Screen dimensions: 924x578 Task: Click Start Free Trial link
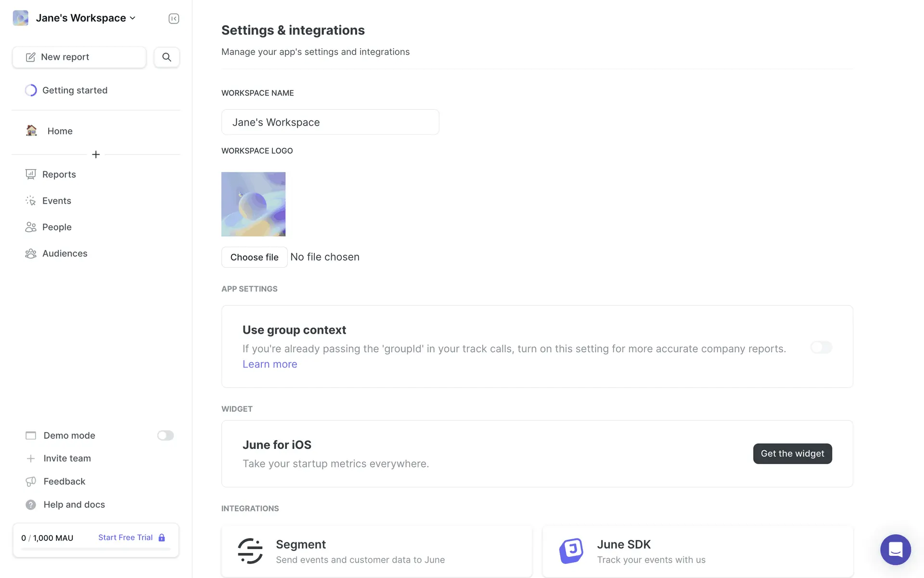click(x=126, y=538)
